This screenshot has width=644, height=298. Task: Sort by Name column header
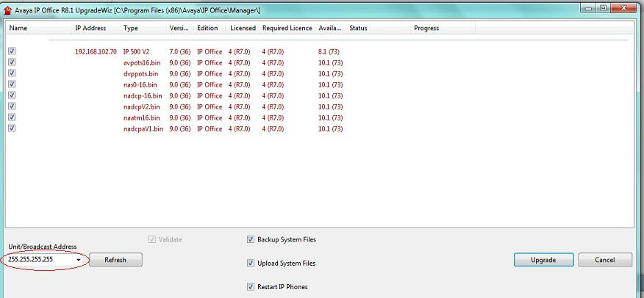click(x=39, y=29)
